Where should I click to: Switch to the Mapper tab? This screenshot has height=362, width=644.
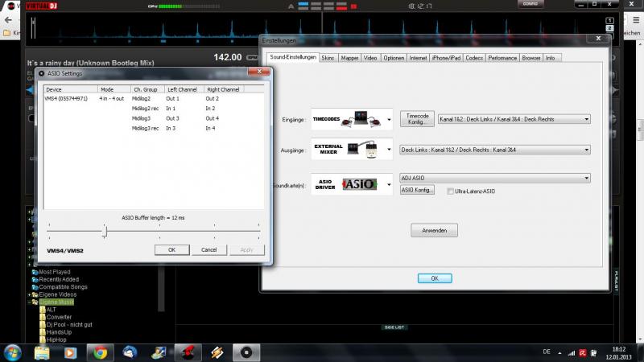pyautogui.click(x=349, y=58)
